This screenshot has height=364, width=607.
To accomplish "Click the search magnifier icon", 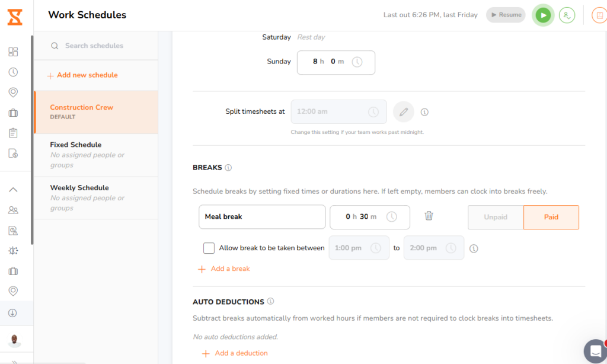I will pyautogui.click(x=55, y=46).
